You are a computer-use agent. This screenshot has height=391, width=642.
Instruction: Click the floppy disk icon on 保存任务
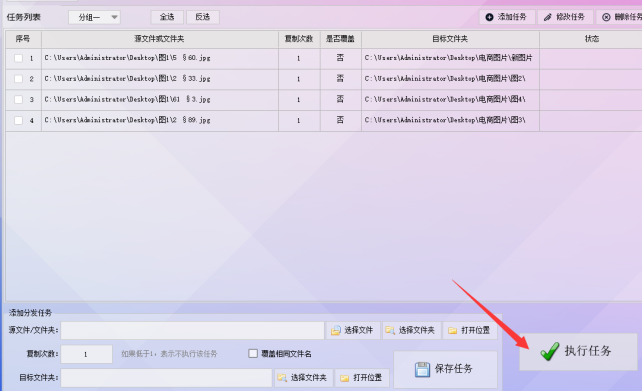[x=422, y=369]
